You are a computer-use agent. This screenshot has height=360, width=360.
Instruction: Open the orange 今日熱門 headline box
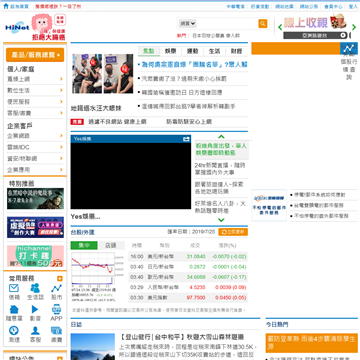(x=312, y=343)
